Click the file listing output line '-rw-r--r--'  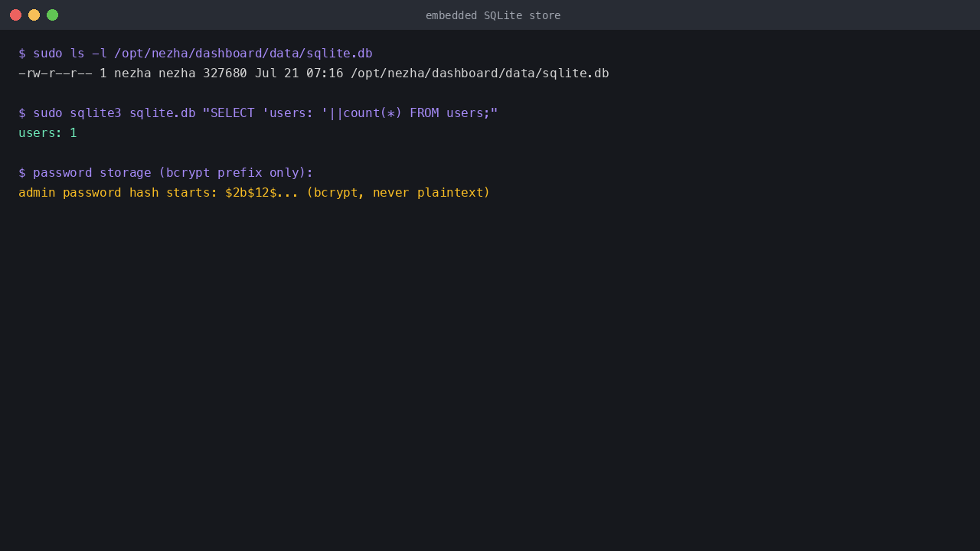314,73
